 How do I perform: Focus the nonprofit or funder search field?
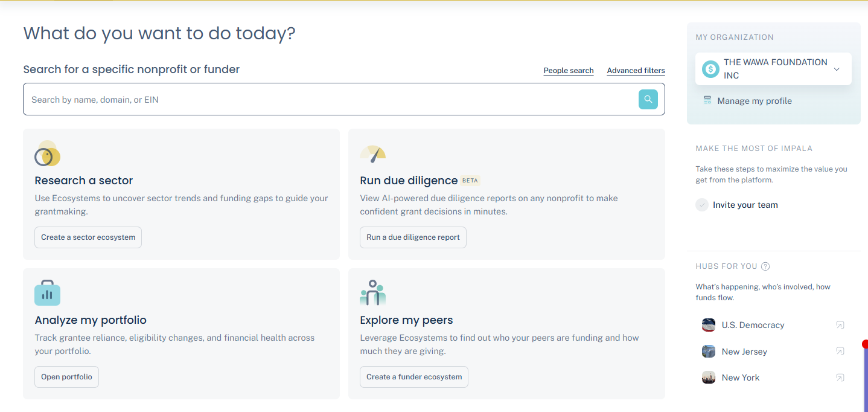point(326,100)
